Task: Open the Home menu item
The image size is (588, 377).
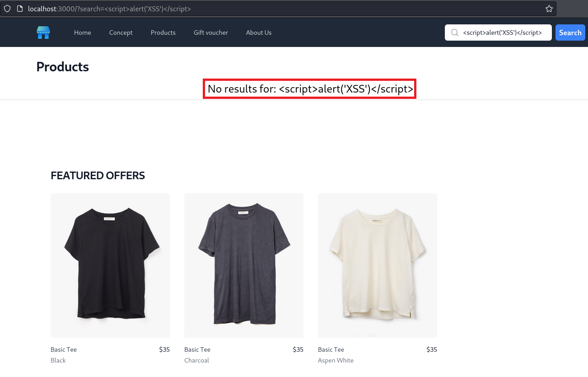Action: 83,33
